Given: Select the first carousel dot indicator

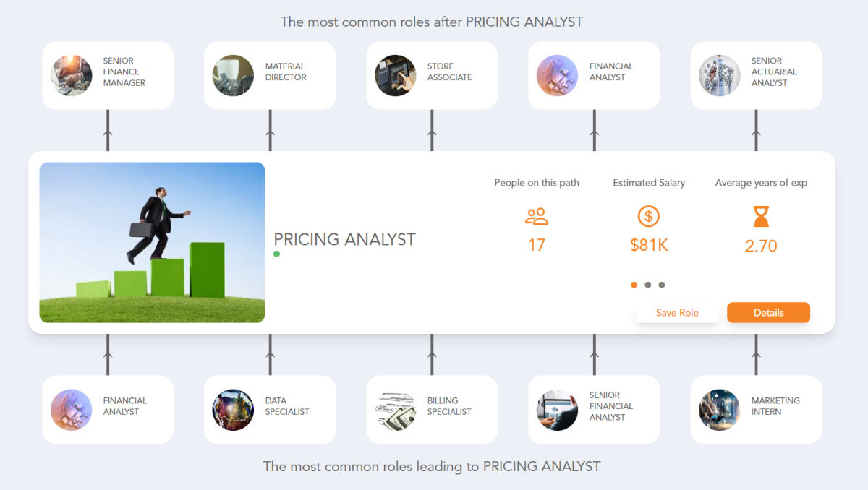Looking at the screenshot, I should (x=634, y=285).
